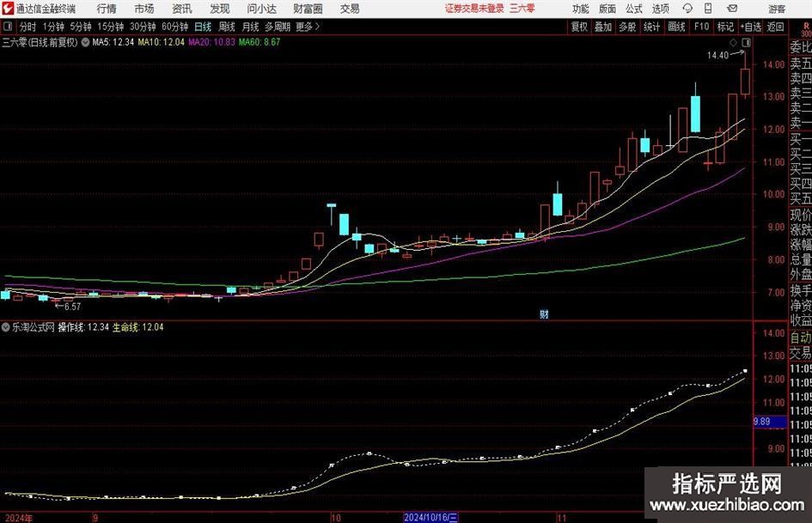
Task: Open the 问小达 menu
Action: click(x=261, y=9)
